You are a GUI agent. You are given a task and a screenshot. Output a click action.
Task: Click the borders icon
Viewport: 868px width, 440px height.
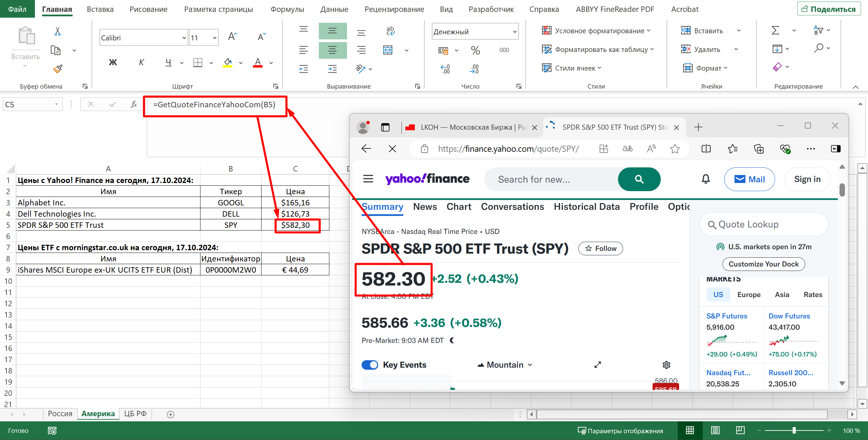click(x=198, y=62)
